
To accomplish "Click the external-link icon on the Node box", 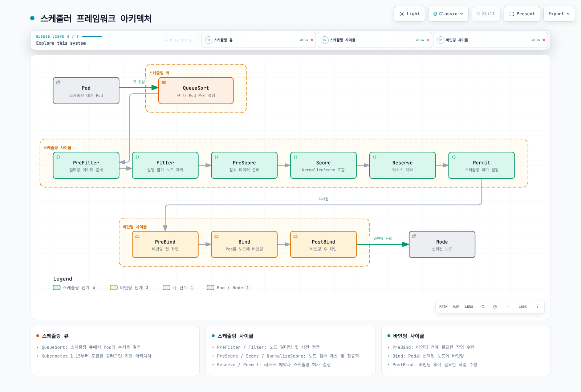I will (414, 236).
